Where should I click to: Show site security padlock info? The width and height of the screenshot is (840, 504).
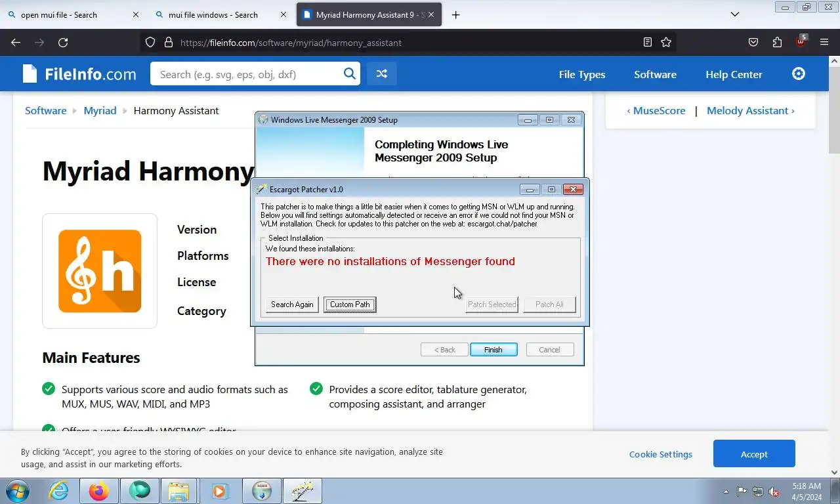pos(169,43)
